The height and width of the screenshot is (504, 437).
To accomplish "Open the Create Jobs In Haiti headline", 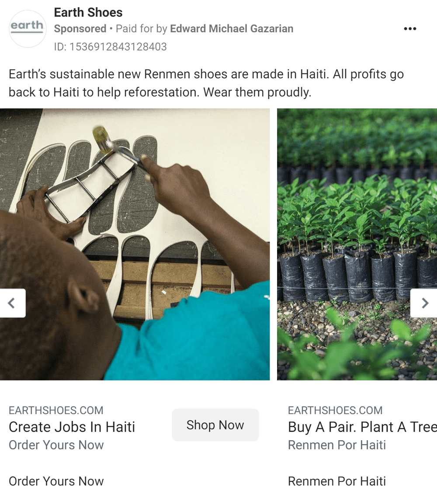I will click(72, 427).
